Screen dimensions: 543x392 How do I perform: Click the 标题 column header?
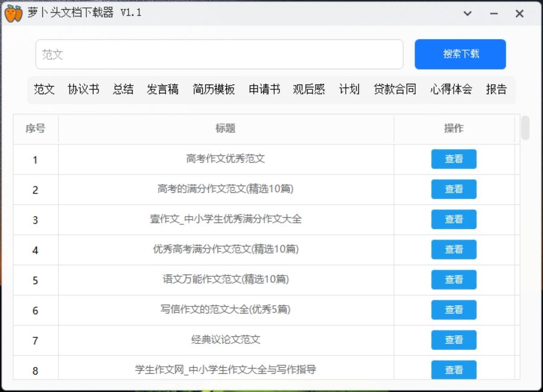click(226, 128)
